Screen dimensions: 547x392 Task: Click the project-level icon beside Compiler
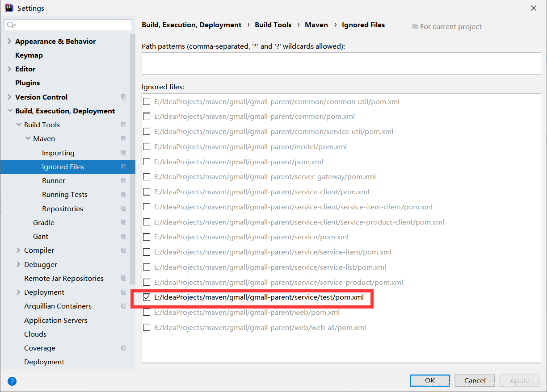pos(123,250)
